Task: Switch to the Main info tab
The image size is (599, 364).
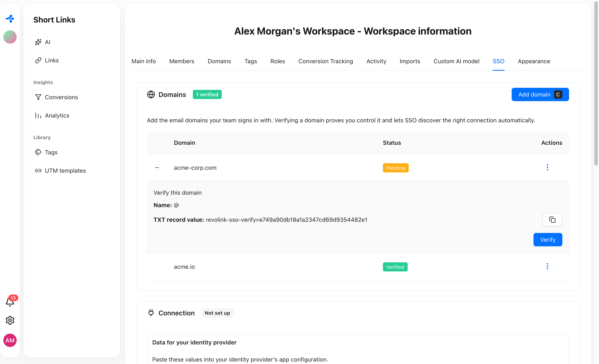Action: pos(144,61)
